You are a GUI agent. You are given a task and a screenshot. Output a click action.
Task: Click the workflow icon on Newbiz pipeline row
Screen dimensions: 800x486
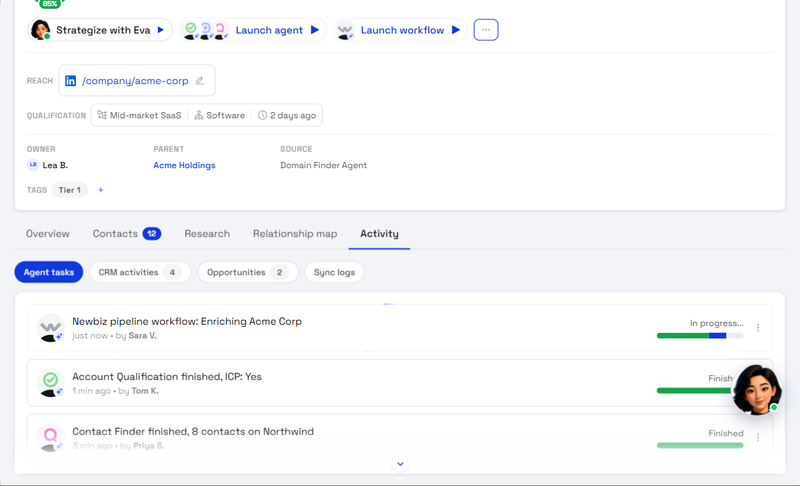click(x=51, y=328)
